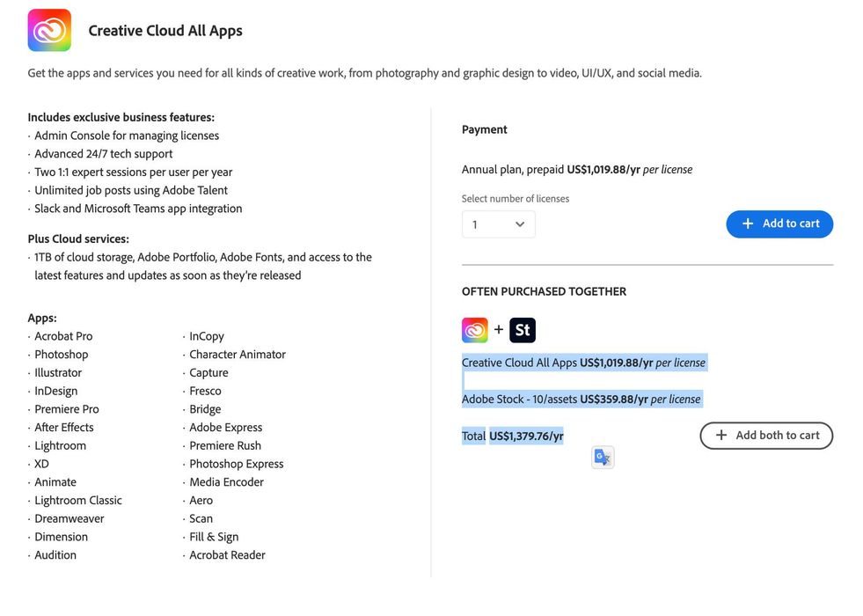Click the Apps: heading
Screen dimensions: 863x616
tap(42, 318)
